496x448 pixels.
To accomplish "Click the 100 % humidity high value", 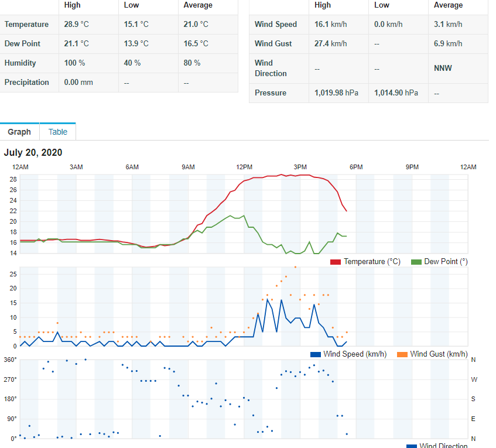I will coord(74,63).
